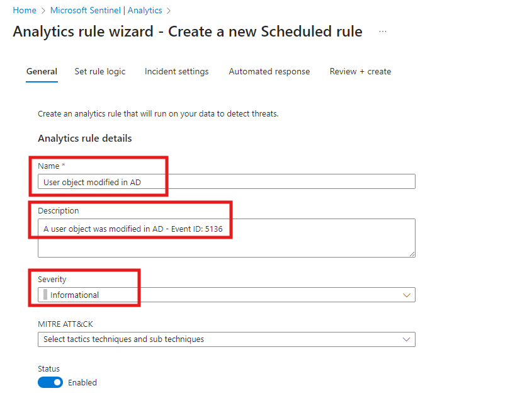Return to Microsoft Sentinel | Analytics breadcrumb
532x398 pixels.
(106, 11)
